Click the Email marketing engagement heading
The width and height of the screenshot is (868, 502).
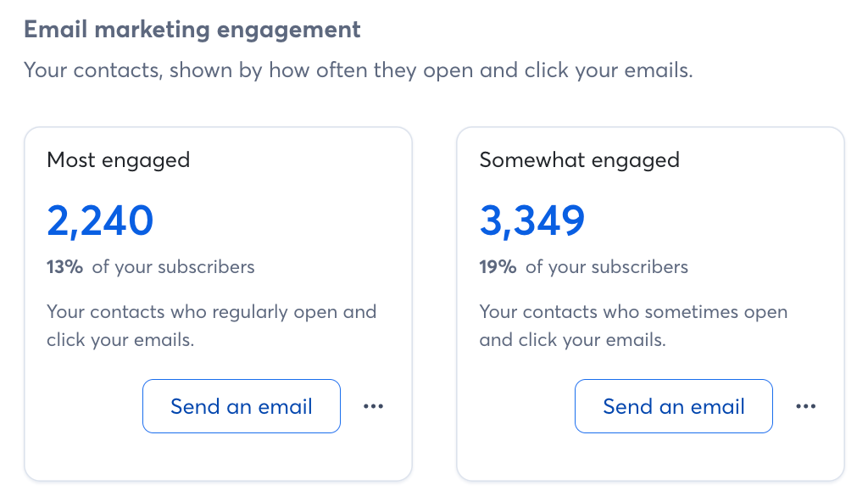pyautogui.click(x=192, y=30)
